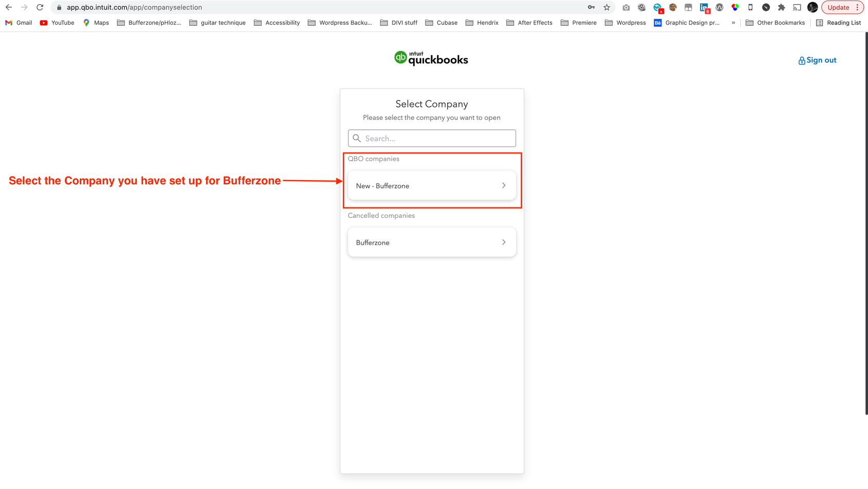Expand the hidden bookmarks overflow arrows
This screenshot has width=868, height=489.
(733, 23)
